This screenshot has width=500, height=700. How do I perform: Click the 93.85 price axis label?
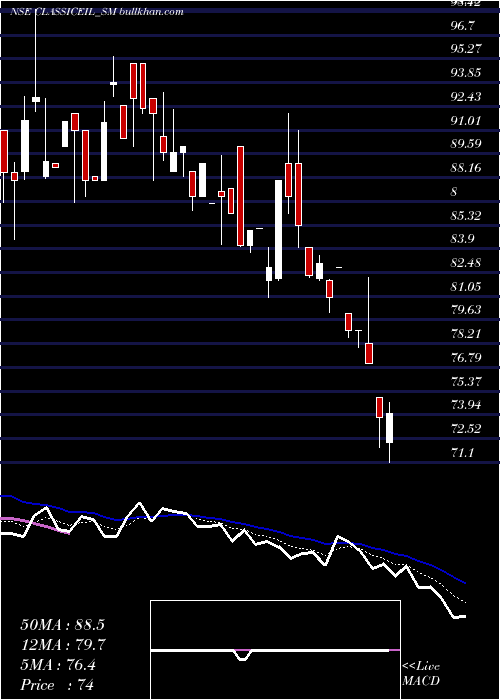pos(467,72)
